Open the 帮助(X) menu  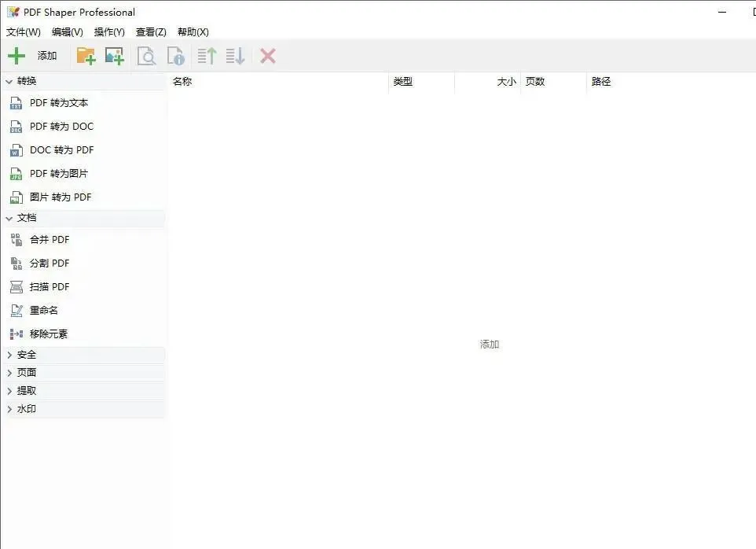click(193, 31)
